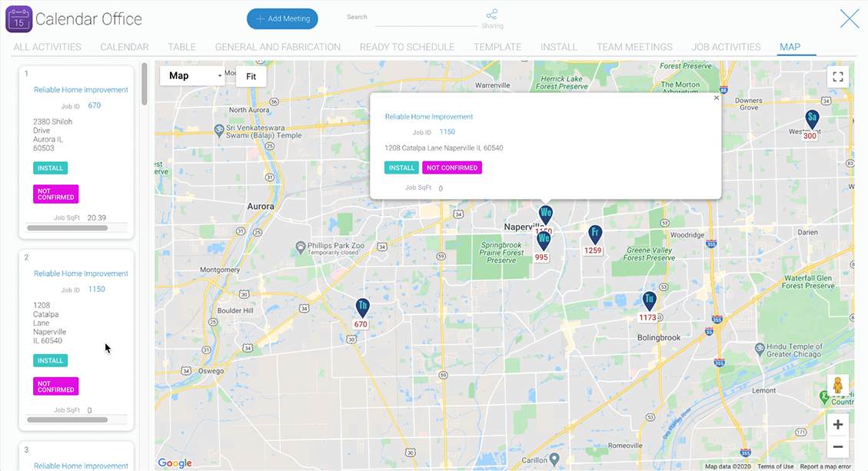
Task: Select the Map tab
Action: (790, 47)
